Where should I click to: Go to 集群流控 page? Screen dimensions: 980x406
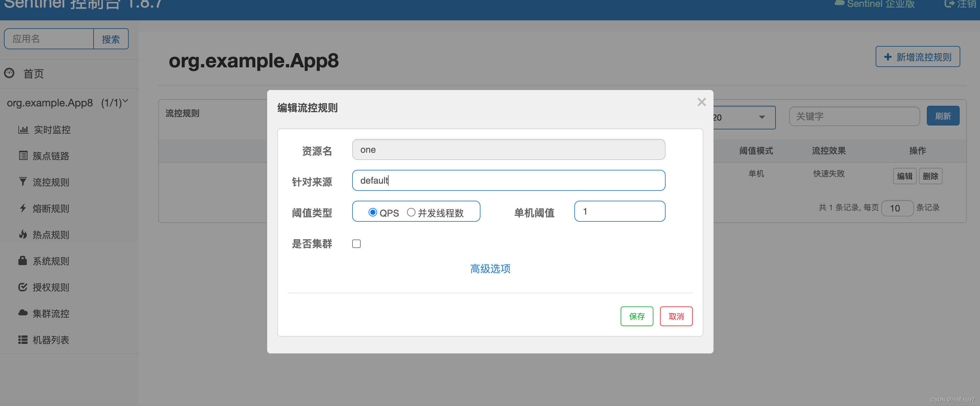51,313
